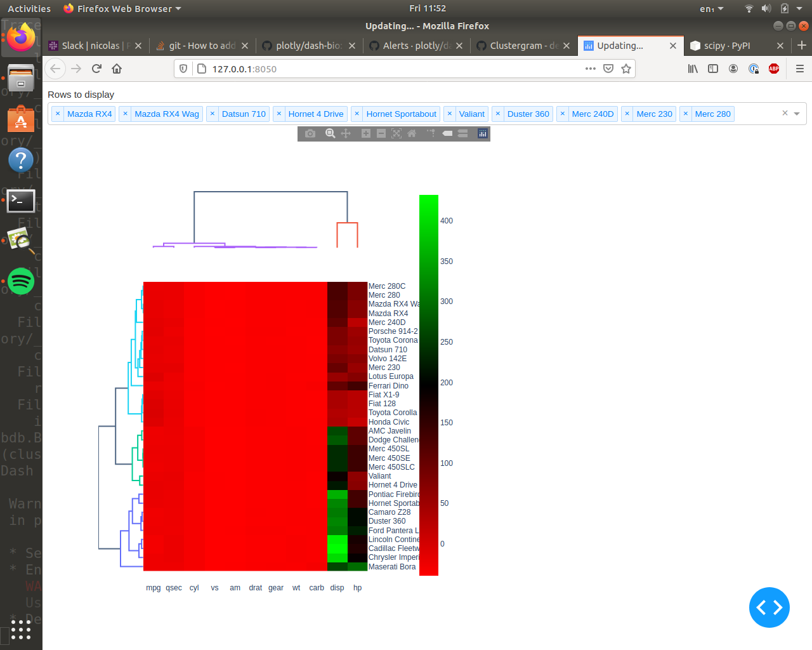Click the green area of the colorbar

(428, 216)
